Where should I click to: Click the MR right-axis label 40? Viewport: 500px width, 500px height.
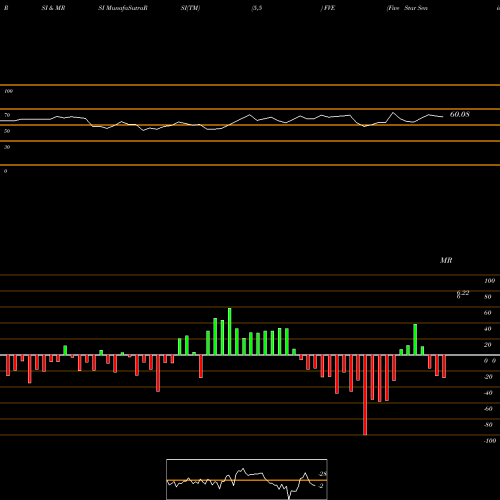pyautogui.click(x=488, y=329)
